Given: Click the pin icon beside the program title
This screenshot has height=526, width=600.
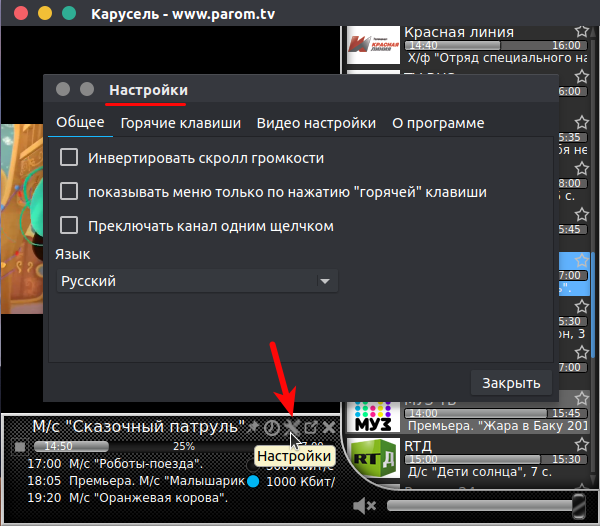Looking at the screenshot, I should click(253, 427).
